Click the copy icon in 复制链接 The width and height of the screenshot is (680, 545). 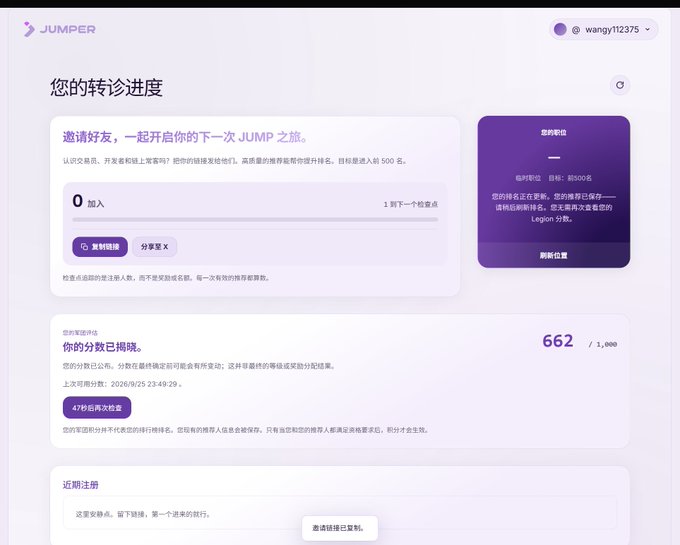[85, 247]
